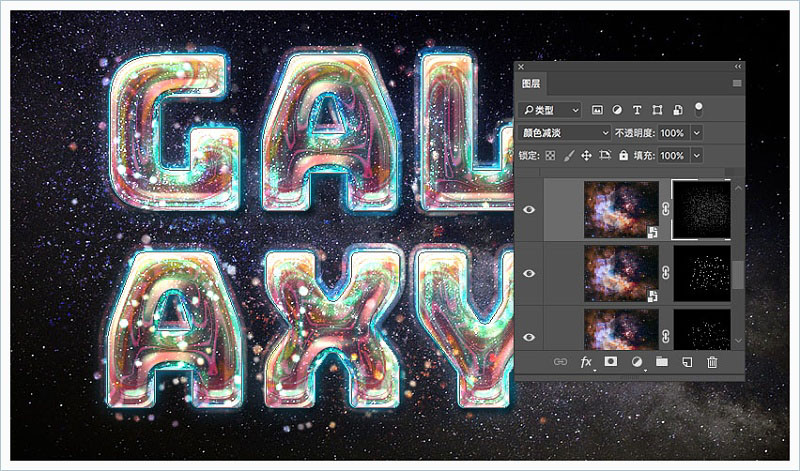
Task: Add a layer mask button
Action: [611, 362]
